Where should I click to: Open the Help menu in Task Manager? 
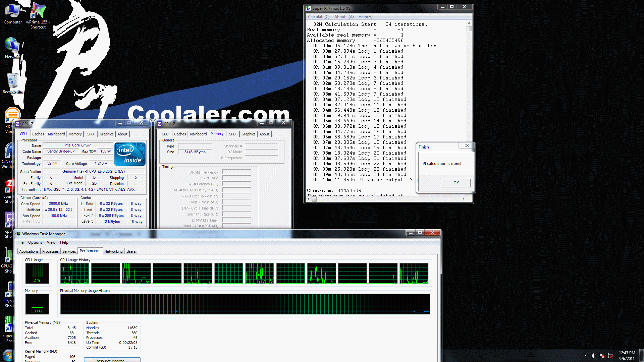(x=64, y=242)
